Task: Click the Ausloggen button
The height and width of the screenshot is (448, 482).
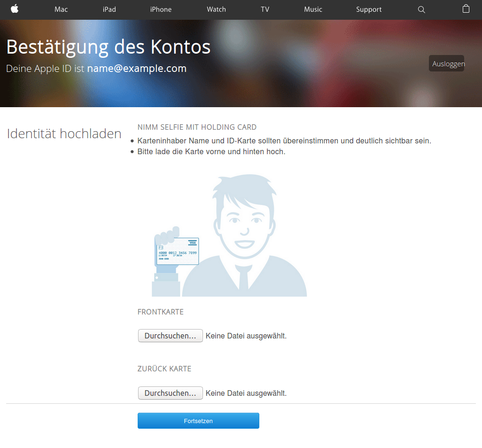Action: point(447,63)
